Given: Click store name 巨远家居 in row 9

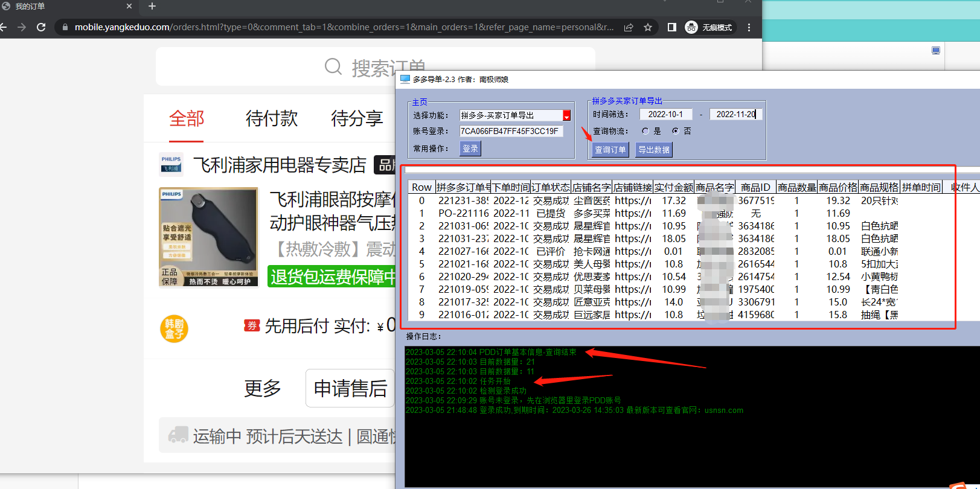Looking at the screenshot, I should [592, 315].
